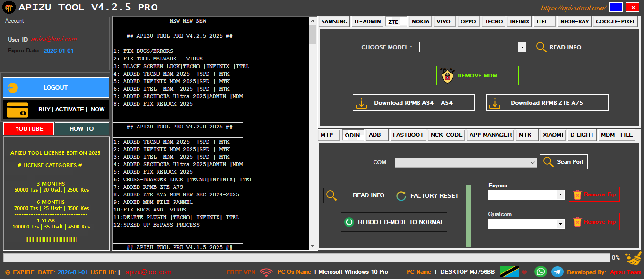Click the 0% progress bar
Image resolution: width=644 pixels, height=279 pixels.
point(306,258)
